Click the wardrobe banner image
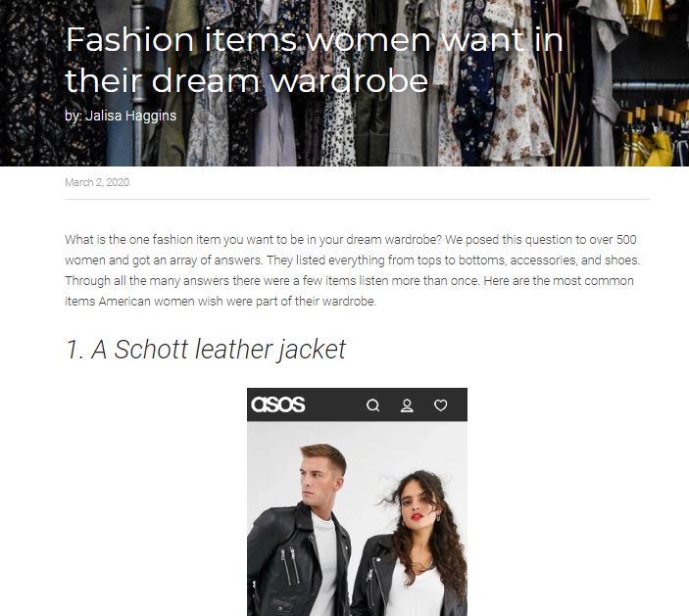689x616 pixels. 345,83
